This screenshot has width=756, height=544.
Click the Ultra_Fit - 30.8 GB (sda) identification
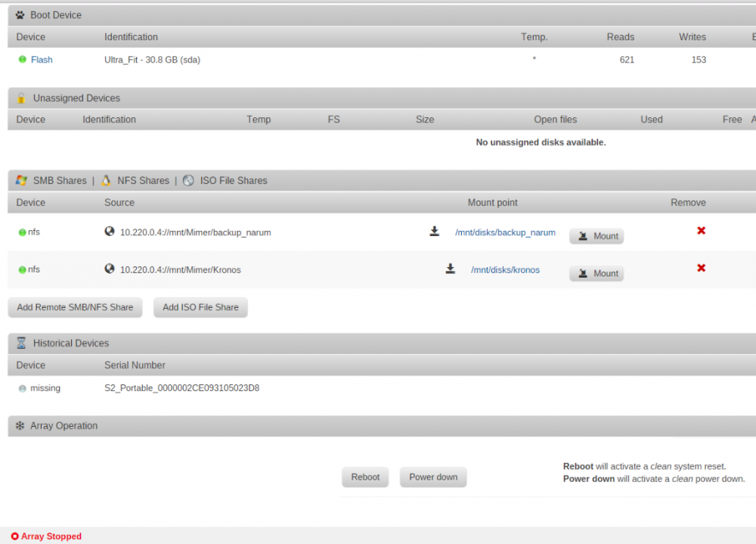point(153,60)
